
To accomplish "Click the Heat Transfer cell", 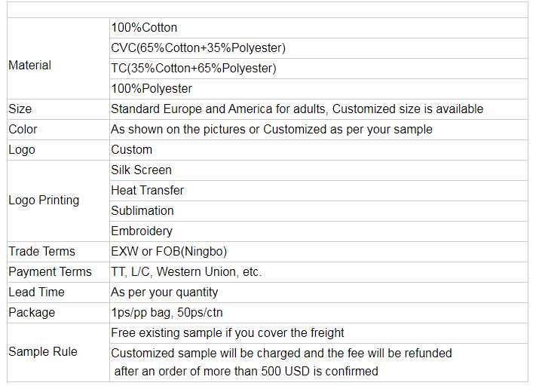I will tap(147, 191).
